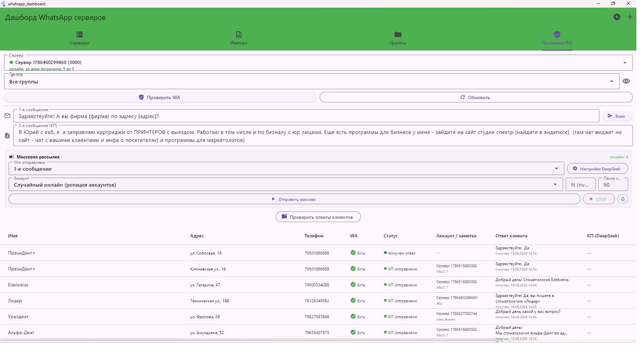Click the Flutter app icon in title bar

pyautogui.click(x=4, y=4)
